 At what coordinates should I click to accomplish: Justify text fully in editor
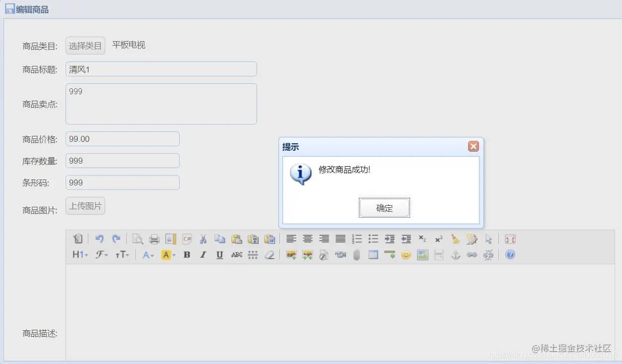point(341,239)
